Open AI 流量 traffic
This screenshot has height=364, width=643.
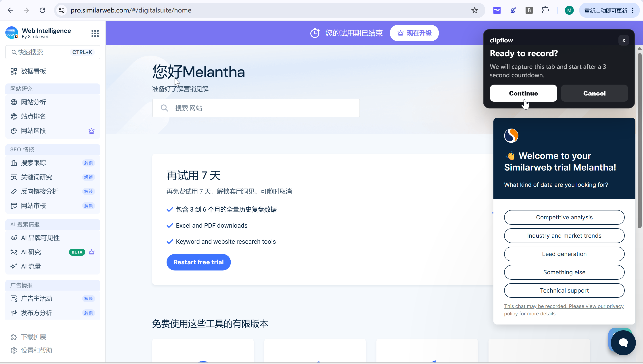click(53, 266)
